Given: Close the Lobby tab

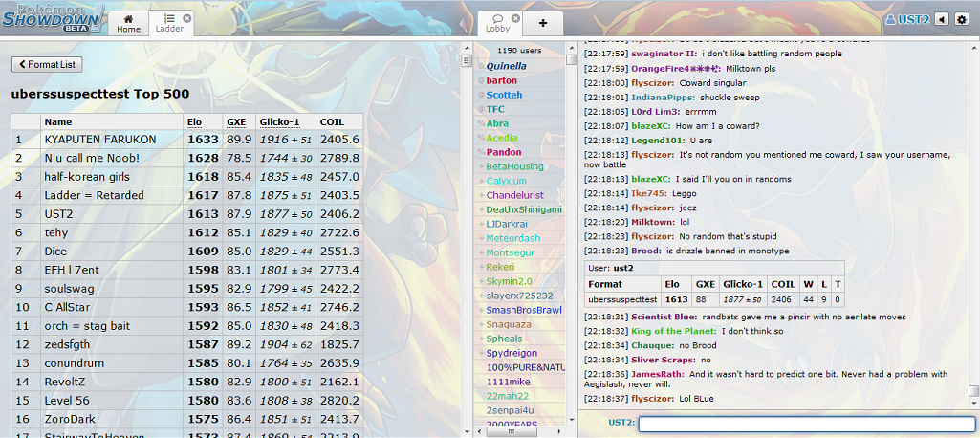Looking at the screenshot, I should pyautogui.click(x=515, y=18).
